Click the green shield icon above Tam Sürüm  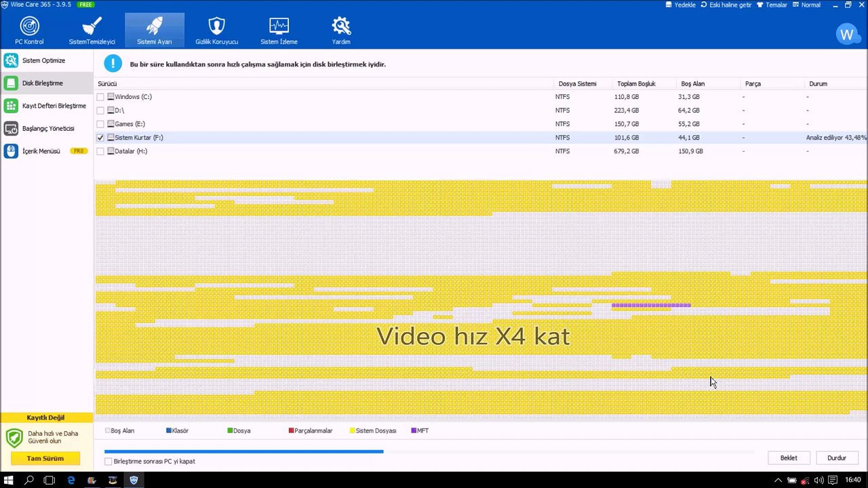pyautogui.click(x=14, y=437)
